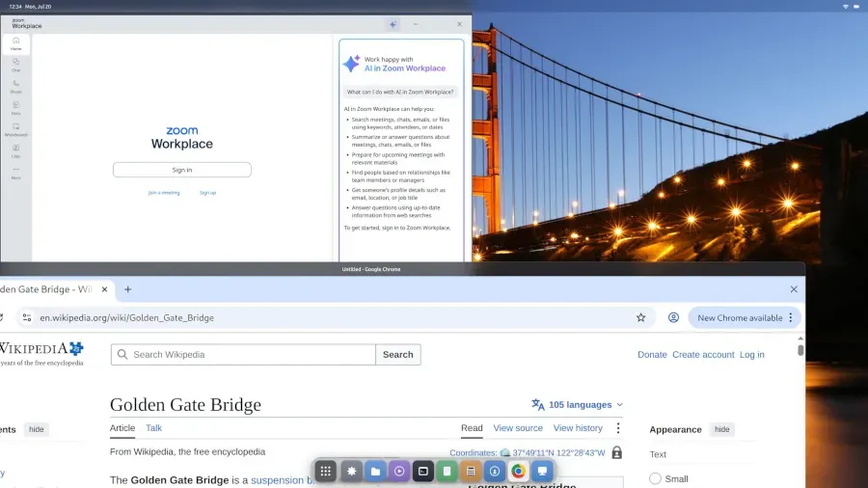Click the Wikipedia Search button
The height and width of the screenshot is (488, 868).
pyautogui.click(x=398, y=355)
